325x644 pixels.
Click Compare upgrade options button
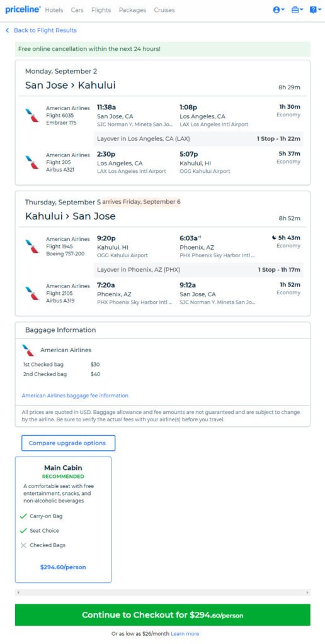coord(68,443)
